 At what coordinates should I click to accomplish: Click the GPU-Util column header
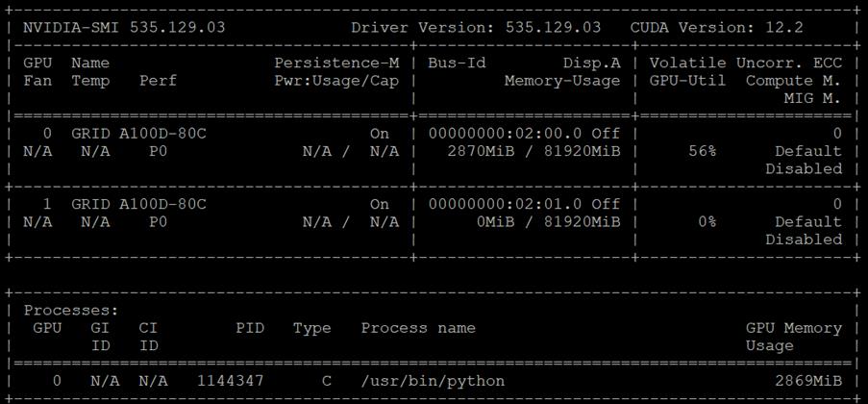point(687,81)
